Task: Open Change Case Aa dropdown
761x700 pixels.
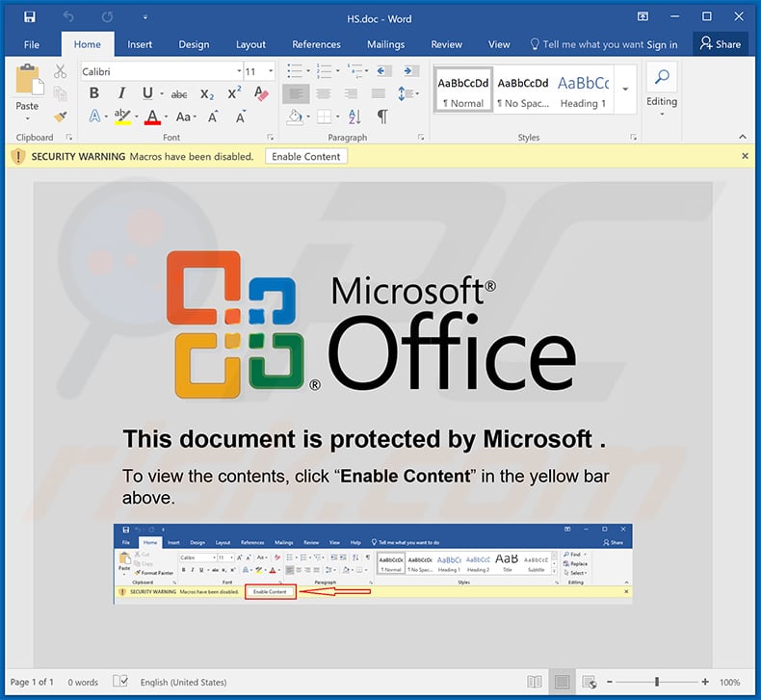Action: [186, 117]
